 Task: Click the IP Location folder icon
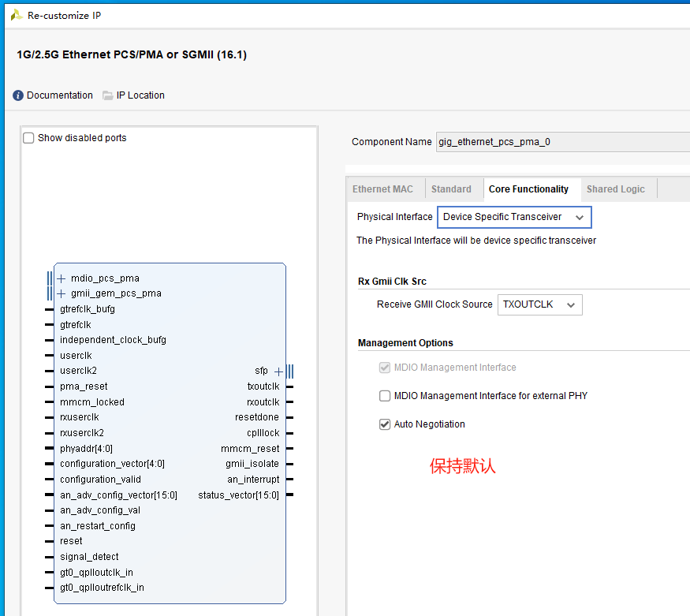(x=108, y=95)
